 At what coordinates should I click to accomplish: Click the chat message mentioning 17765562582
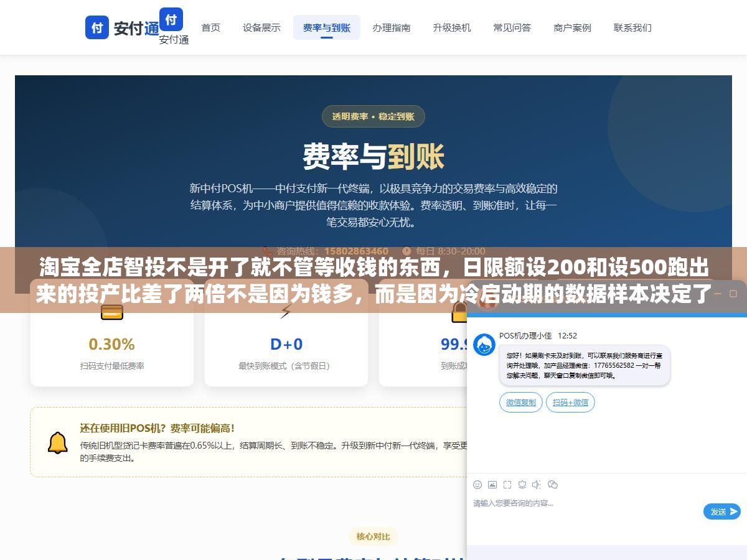tap(585, 364)
